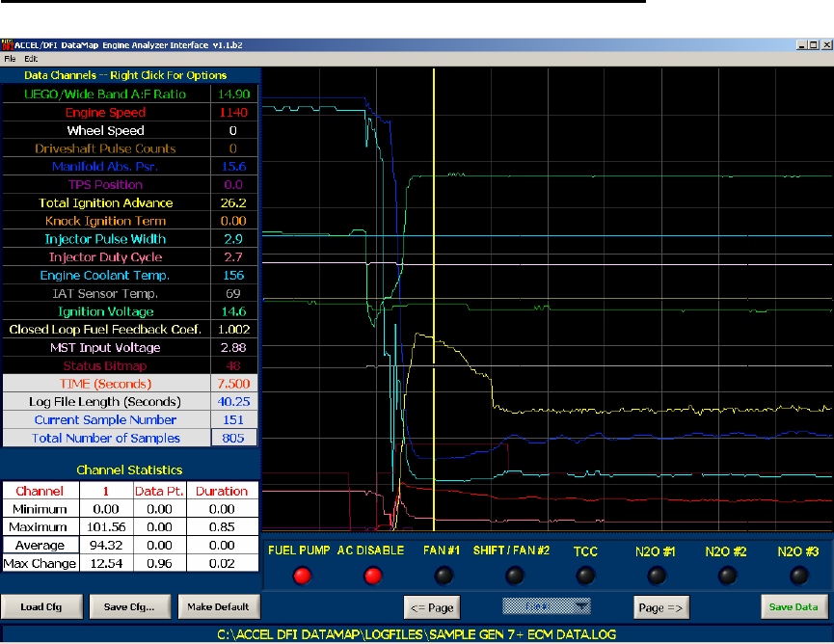
Task: Click the Data Pt. column header
Action: (x=159, y=491)
